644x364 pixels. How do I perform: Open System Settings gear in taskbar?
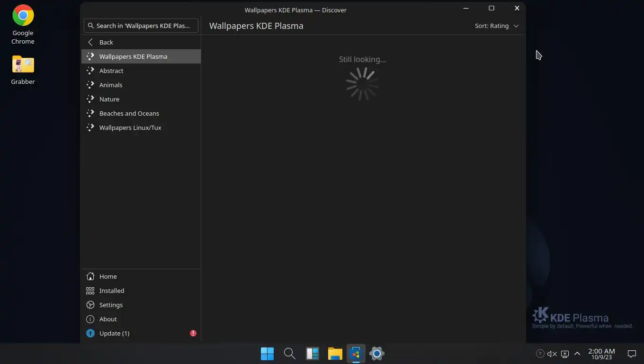click(x=377, y=354)
